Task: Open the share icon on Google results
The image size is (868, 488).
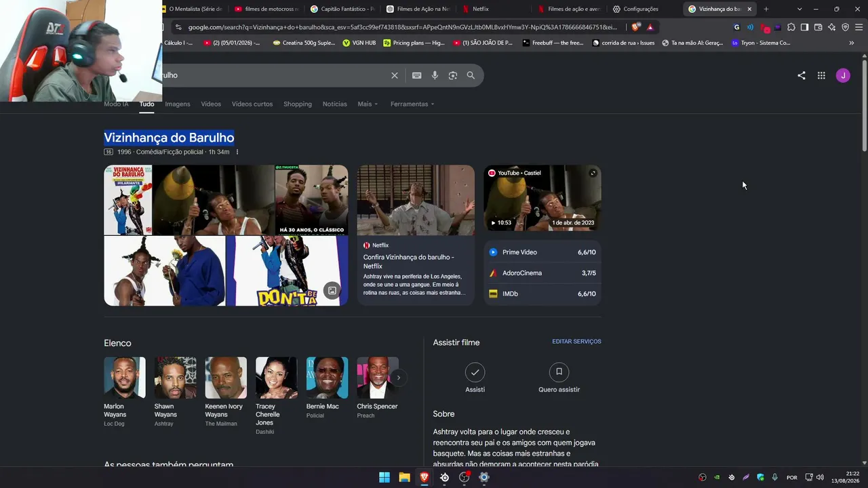Action: coord(802,76)
